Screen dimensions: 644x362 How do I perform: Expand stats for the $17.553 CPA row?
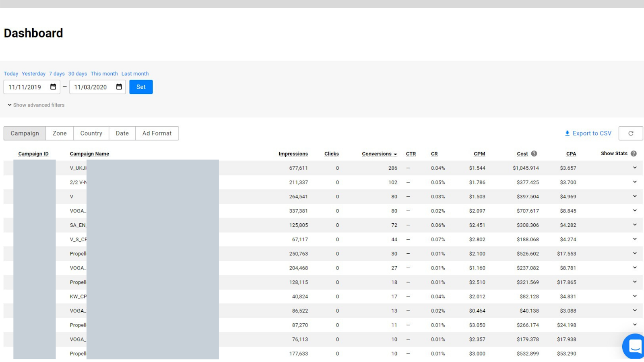click(x=635, y=253)
